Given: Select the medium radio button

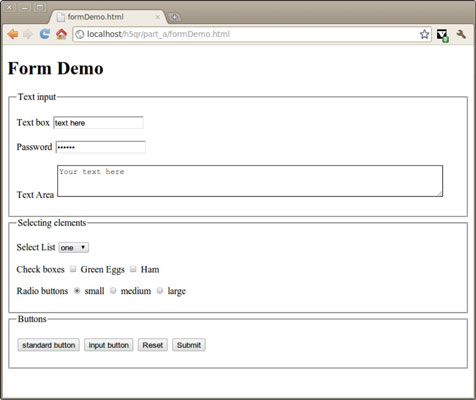Looking at the screenshot, I should coord(113,291).
